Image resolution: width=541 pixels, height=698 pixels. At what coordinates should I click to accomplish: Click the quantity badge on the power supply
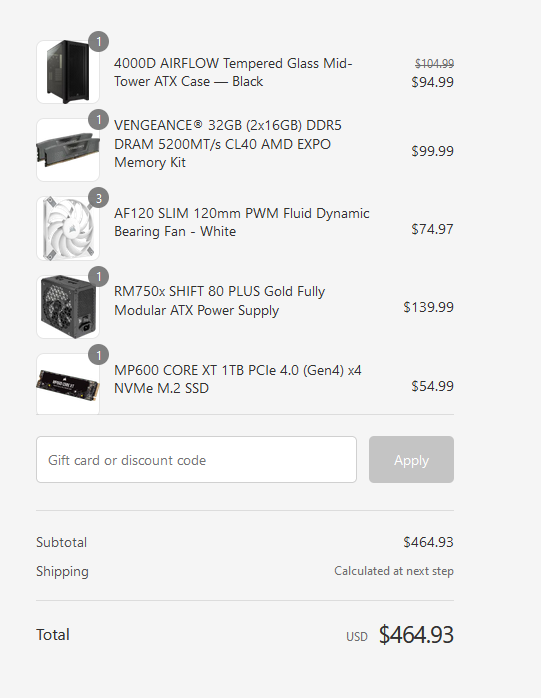98,276
